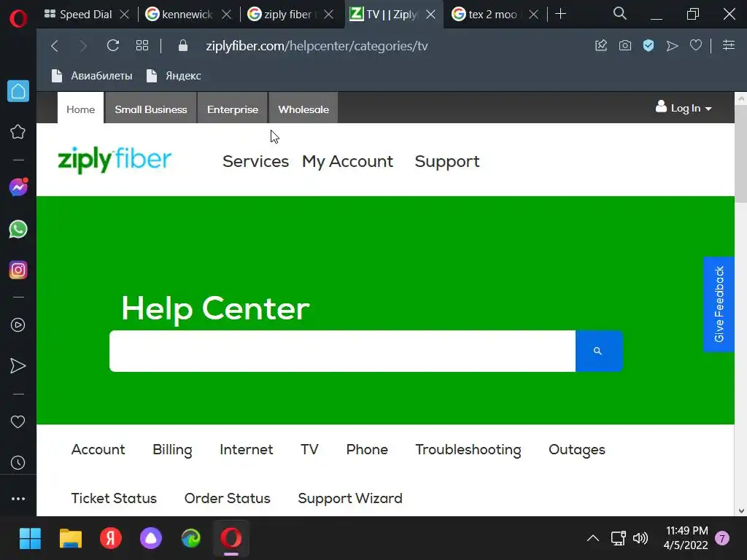Close the Speed Dial tab
Viewport: 747px width, 560px height.
pos(124,15)
